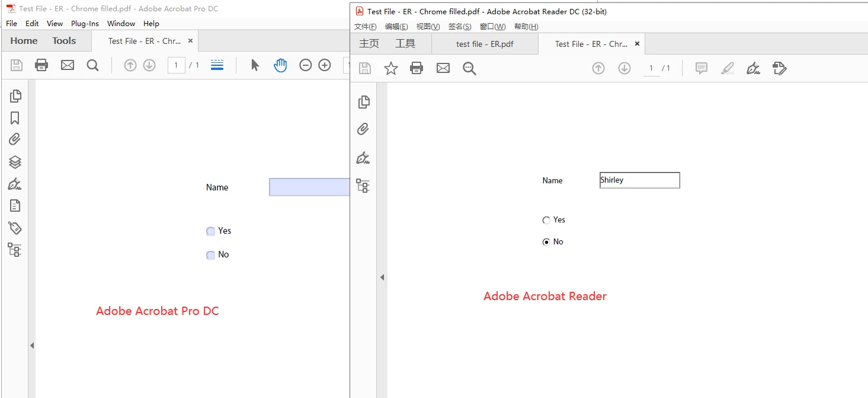Screen dimensions: 868x398
Task: Click star bookmark icon in Acrobat Reader
Action: 391,68
